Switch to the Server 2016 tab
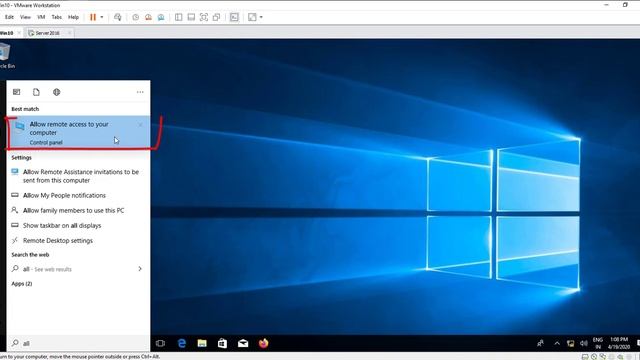The width and height of the screenshot is (640, 360). [47, 33]
